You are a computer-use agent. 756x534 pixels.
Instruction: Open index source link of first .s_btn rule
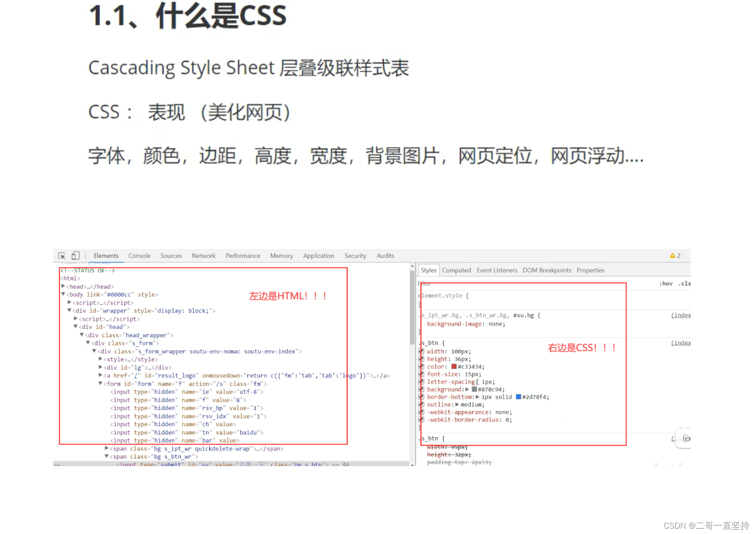[x=681, y=343]
